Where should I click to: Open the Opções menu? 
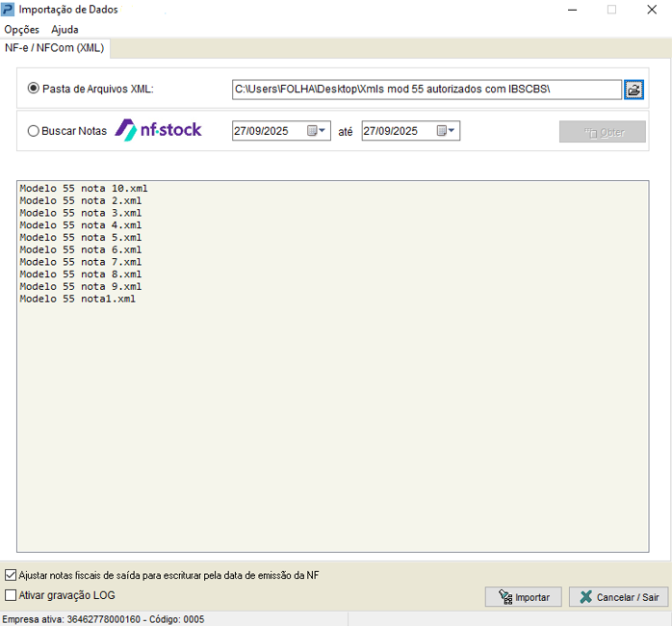click(x=21, y=30)
